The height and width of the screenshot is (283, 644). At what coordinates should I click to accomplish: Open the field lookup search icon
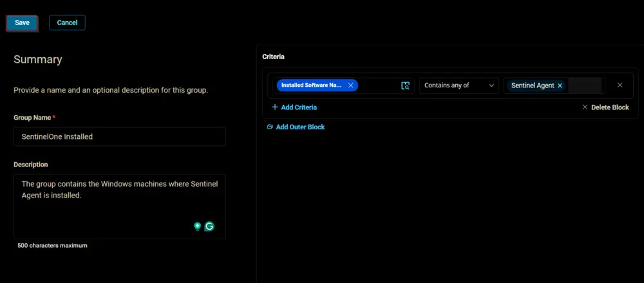tap(405, 86)
